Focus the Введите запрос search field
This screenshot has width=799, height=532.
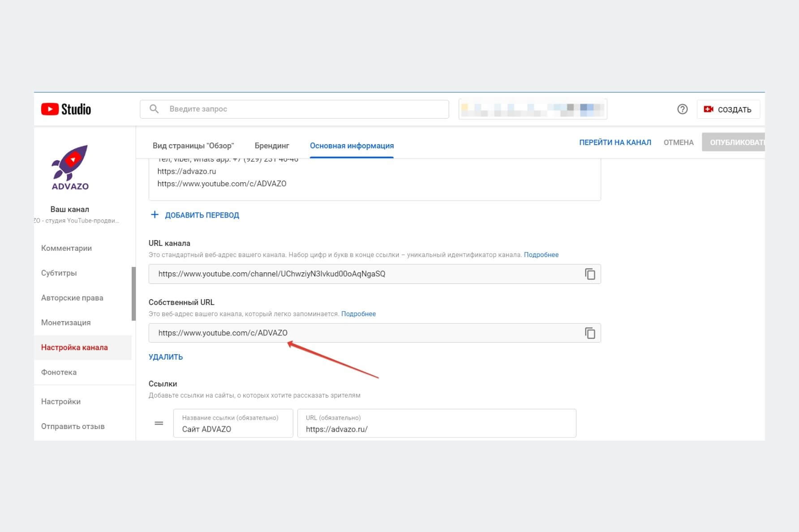point(294,109)
